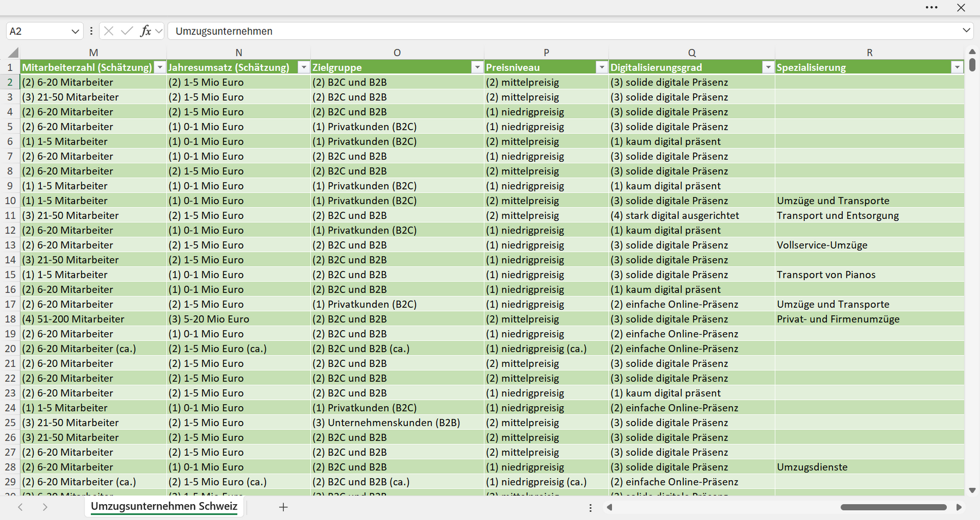This screenshot has height=520, width=980.
Task: Select '(1) kaum digital präsent' in row 6
Action: (x=691, y=142)
